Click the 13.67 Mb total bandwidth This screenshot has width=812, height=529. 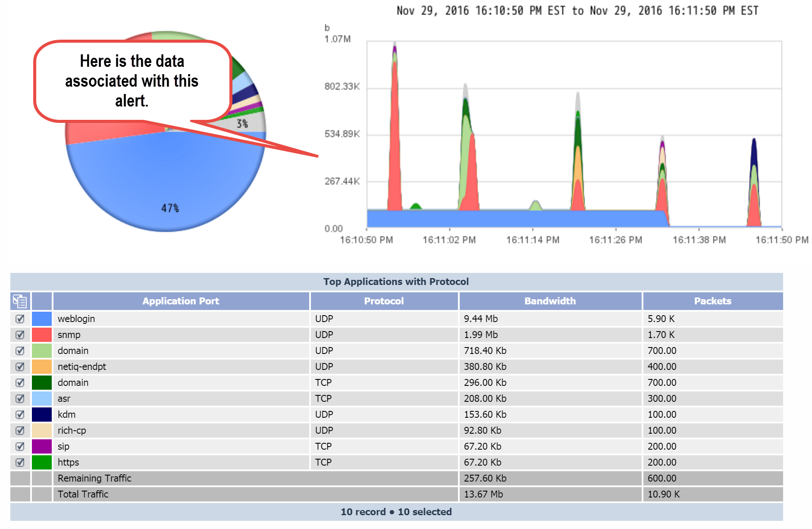tap(483, 494)
